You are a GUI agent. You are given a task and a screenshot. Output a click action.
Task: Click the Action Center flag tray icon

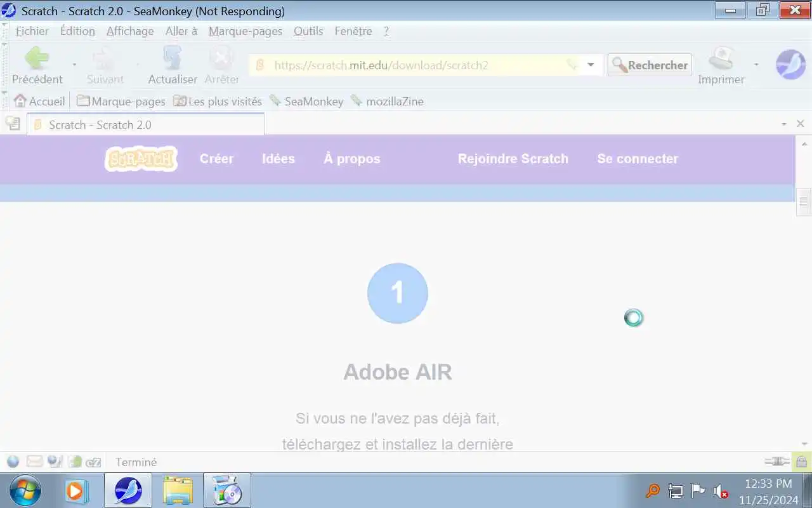coord(698,491)
